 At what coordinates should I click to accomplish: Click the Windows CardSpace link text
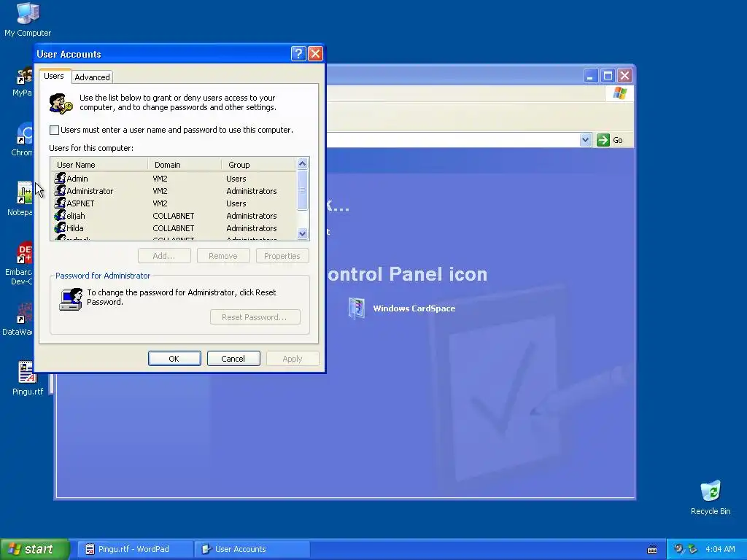tap(414, 308)
